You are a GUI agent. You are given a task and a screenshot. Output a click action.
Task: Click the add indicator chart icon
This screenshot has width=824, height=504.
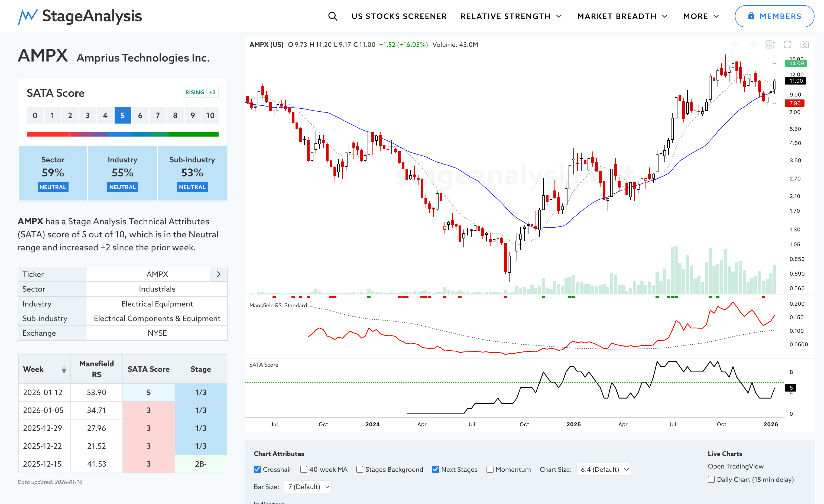click(770, 44)
